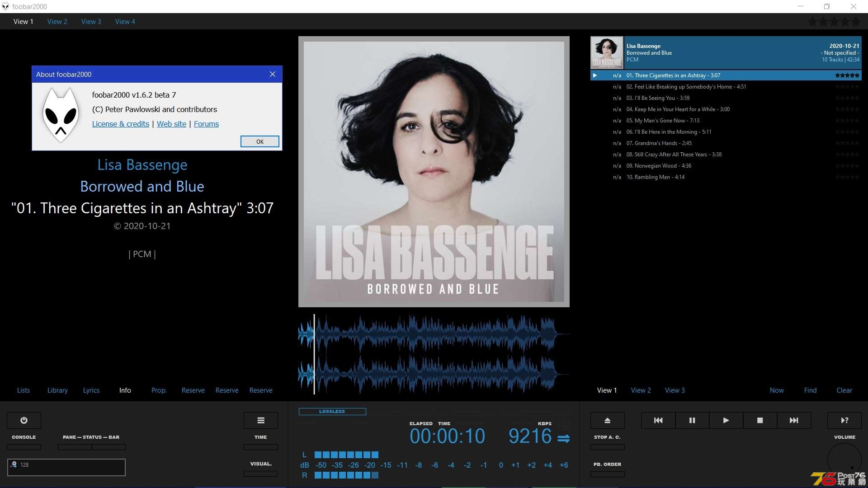The width and height of the screenshot is (868, 488).
Task: Open the Forums link
Action: pyautogui.click(x=206, y=124)
